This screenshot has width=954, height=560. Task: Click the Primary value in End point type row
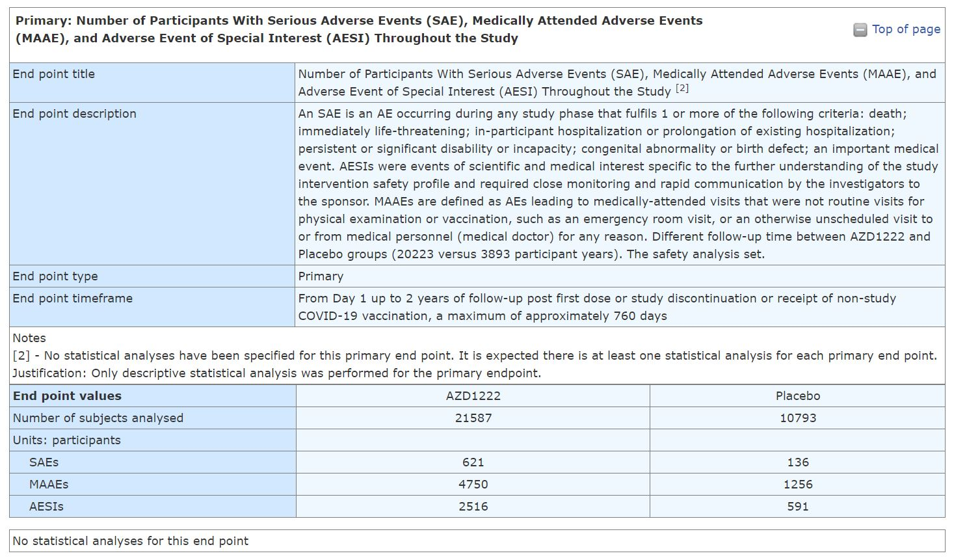[x=321, y=276]
